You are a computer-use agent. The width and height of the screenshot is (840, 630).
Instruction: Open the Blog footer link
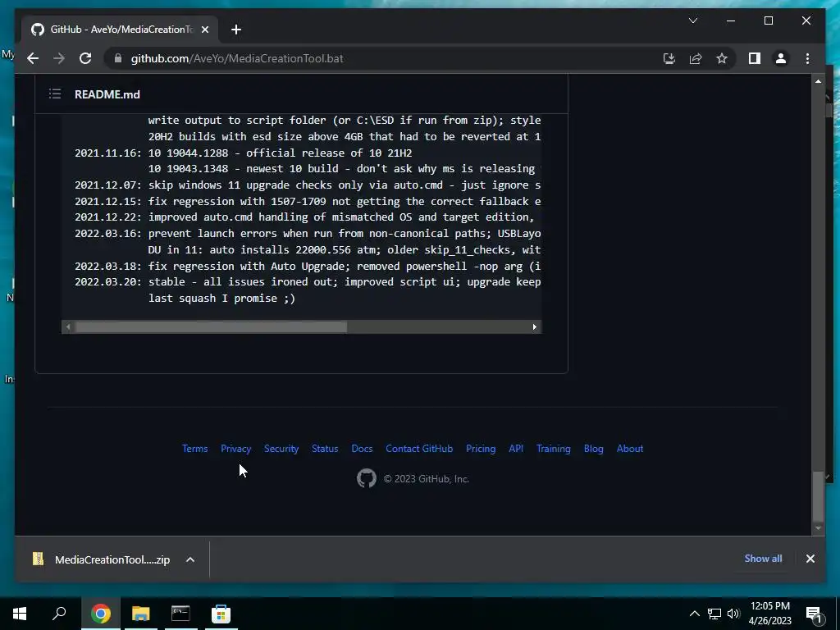594,449
